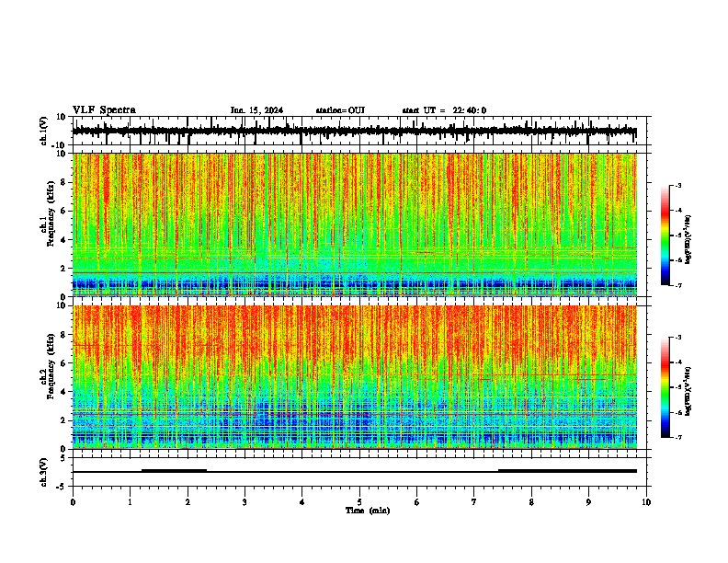
Task: Click the time axis tick label '10'
Action: pyautogui.click(x=646, y=502)
